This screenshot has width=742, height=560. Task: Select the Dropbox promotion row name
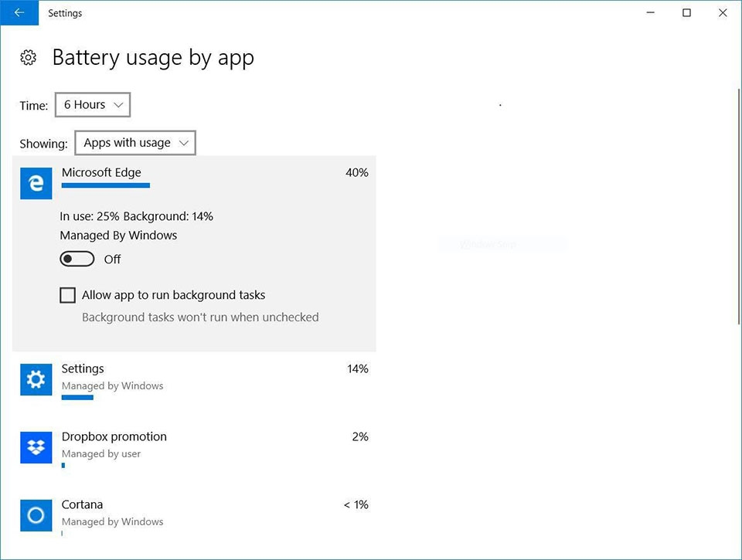[x=114, y=436]
